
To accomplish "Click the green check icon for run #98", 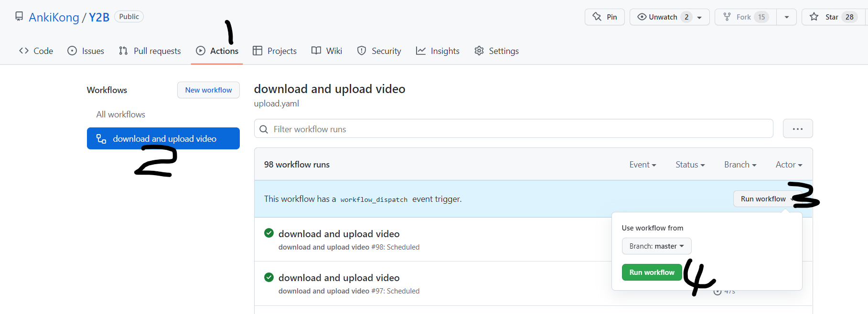I will [269, 233].
